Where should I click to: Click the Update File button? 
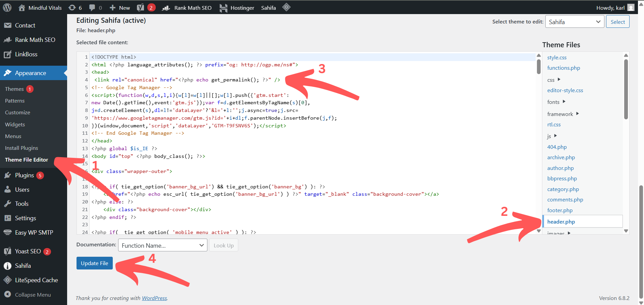coord(95,263)
